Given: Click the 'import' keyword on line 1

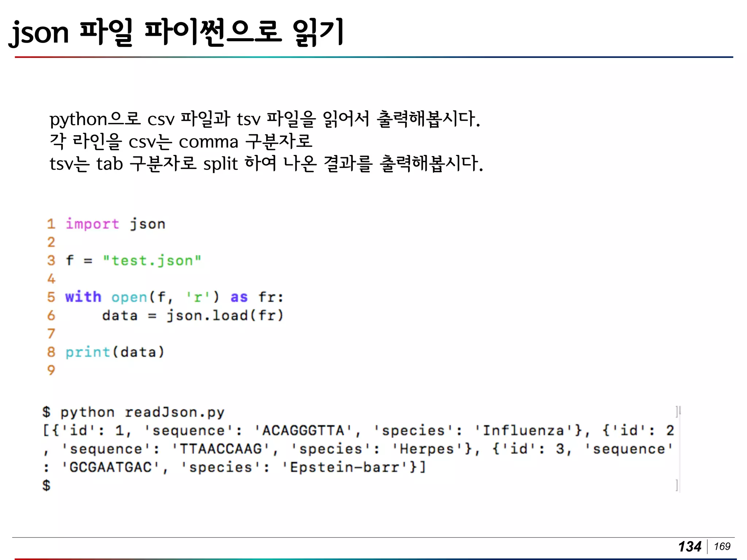Looking at the screenshot, I should coord(92,224).
